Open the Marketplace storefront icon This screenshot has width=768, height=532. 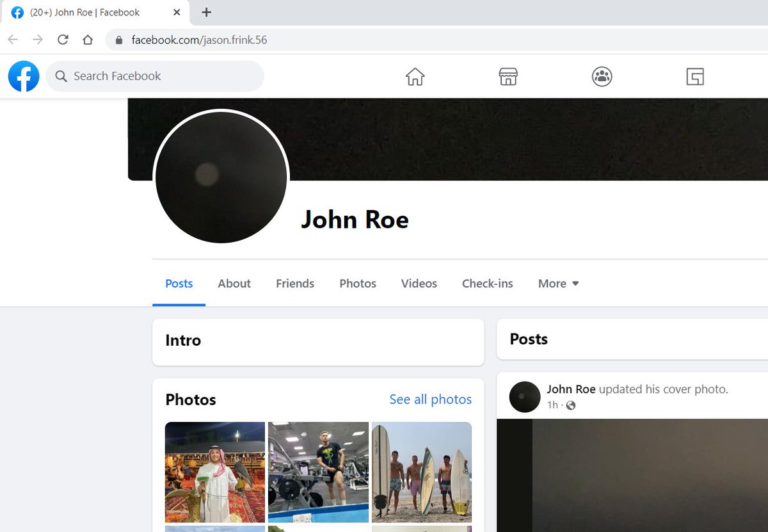point(508,77)
